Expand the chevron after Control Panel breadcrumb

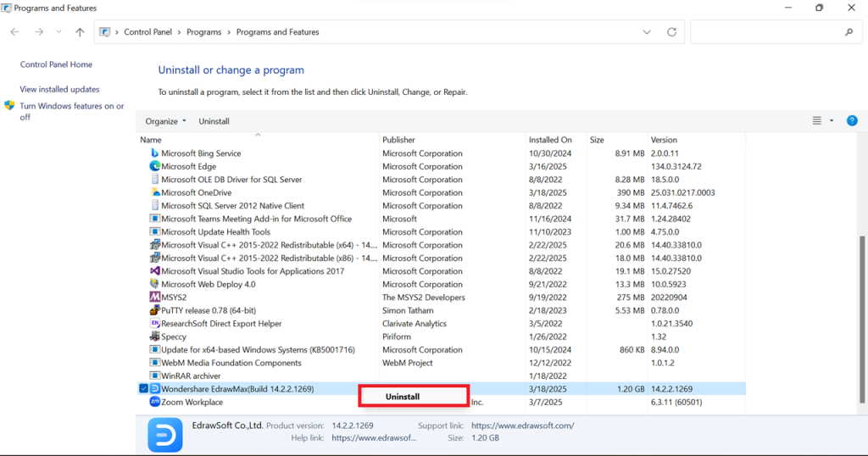point(180,32)
